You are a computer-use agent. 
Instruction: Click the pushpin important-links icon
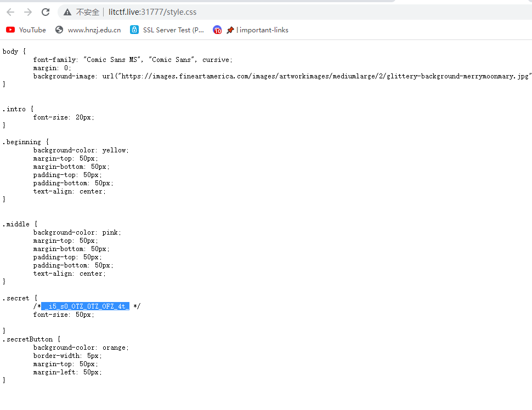click(x=230, y=30)
